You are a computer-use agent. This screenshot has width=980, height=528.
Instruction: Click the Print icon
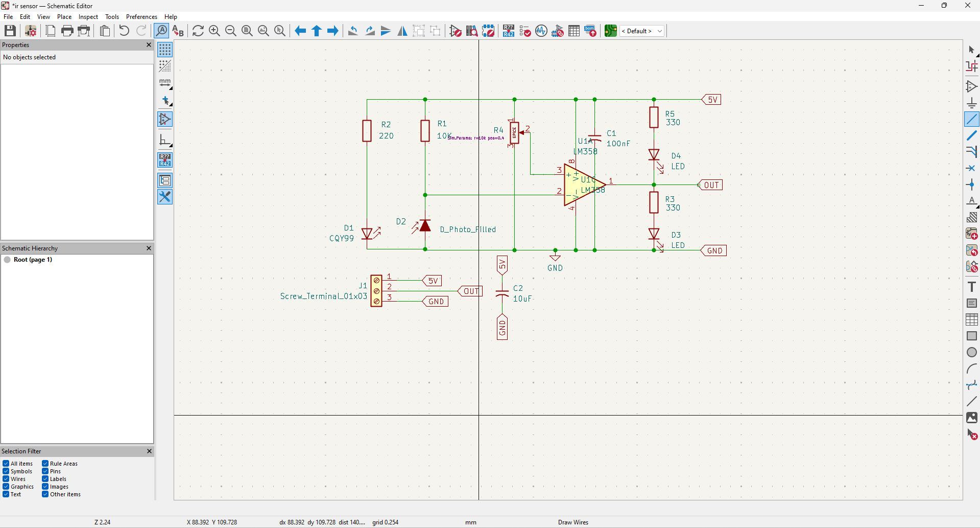pos(67,31)
